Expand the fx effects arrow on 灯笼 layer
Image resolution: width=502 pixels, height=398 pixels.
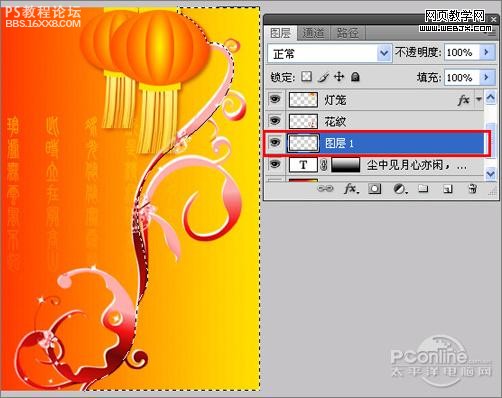pyautogui.click(x=479, y=99)
